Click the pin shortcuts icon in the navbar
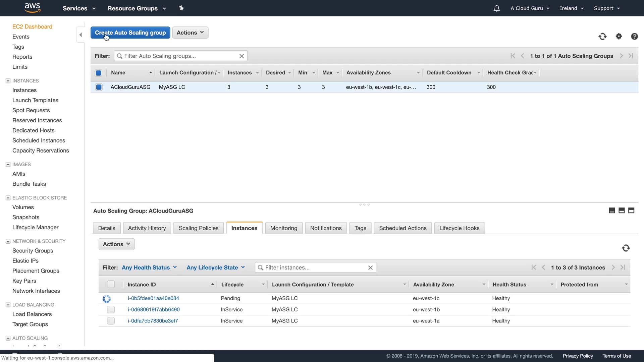The height and width of the screenshot is (362, 644). 181,8
